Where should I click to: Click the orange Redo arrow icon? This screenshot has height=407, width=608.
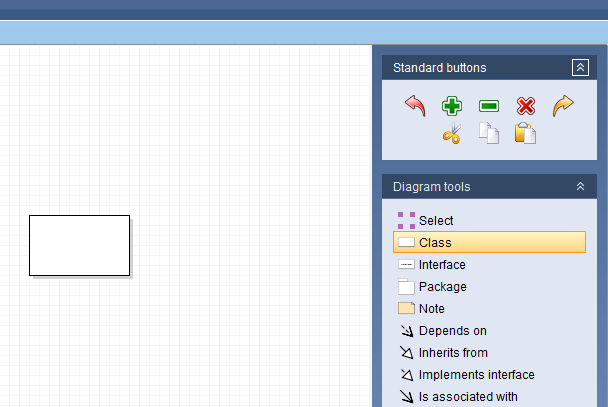563,105
